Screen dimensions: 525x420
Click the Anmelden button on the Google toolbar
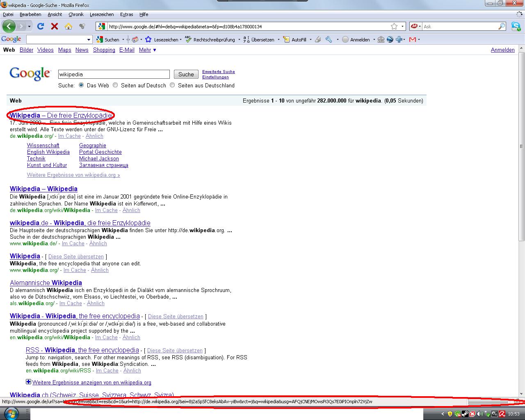coord(356,39)
